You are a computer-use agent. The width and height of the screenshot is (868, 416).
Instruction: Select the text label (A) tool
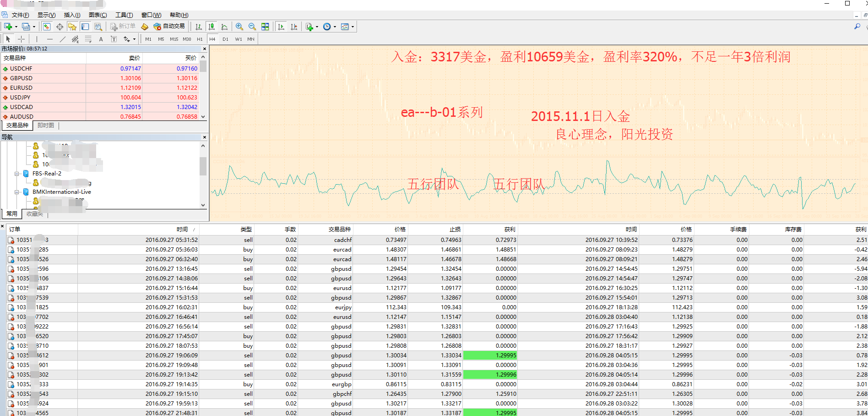[101, 39]
